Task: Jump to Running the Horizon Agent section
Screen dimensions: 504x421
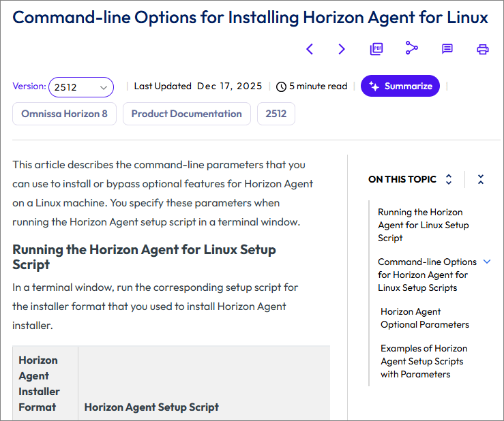Action: coord(423,225)
